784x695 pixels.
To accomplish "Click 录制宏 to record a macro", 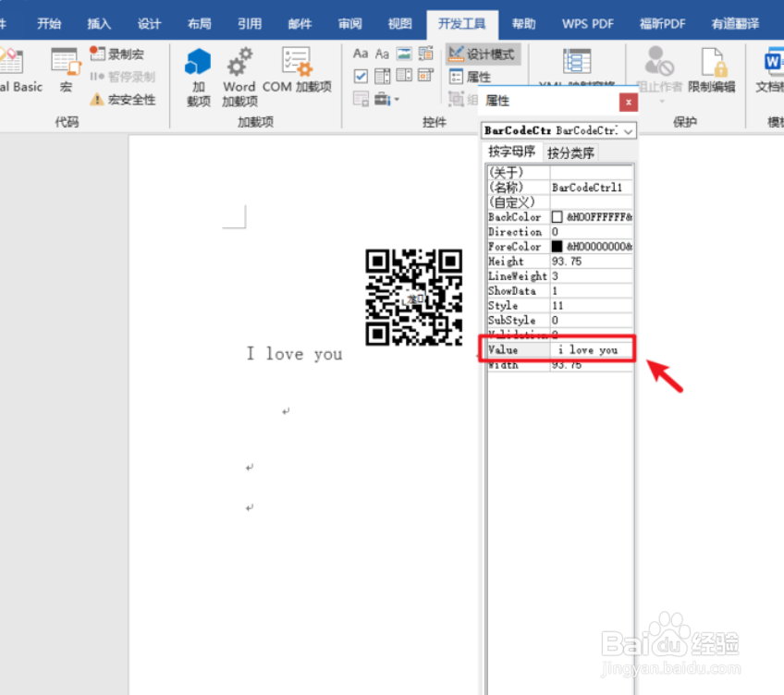I will pos(117,54).
